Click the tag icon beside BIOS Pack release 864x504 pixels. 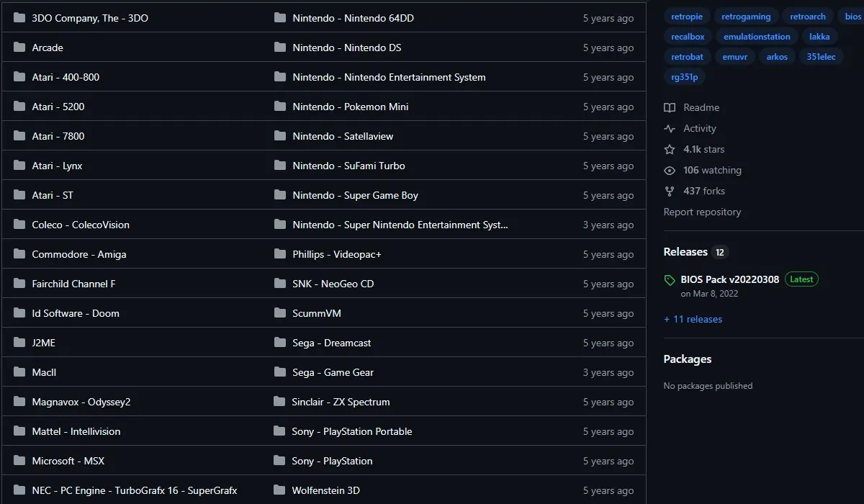[x=670, y=280]
